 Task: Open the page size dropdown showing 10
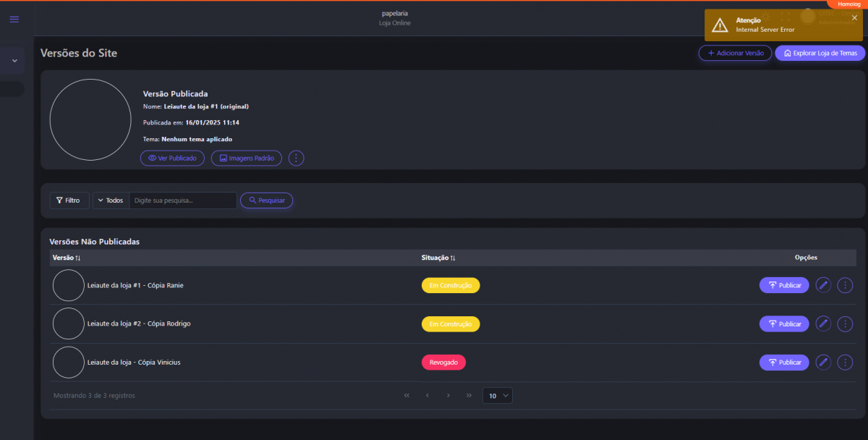pyautogui.click(x=498, y=396)
